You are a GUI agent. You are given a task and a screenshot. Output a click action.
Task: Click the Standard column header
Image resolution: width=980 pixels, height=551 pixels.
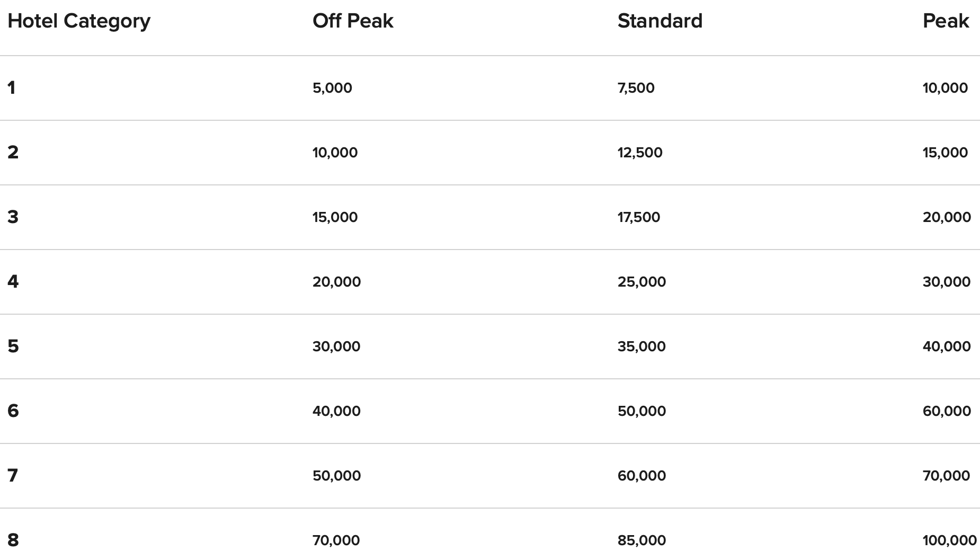[x=660, y=21]
